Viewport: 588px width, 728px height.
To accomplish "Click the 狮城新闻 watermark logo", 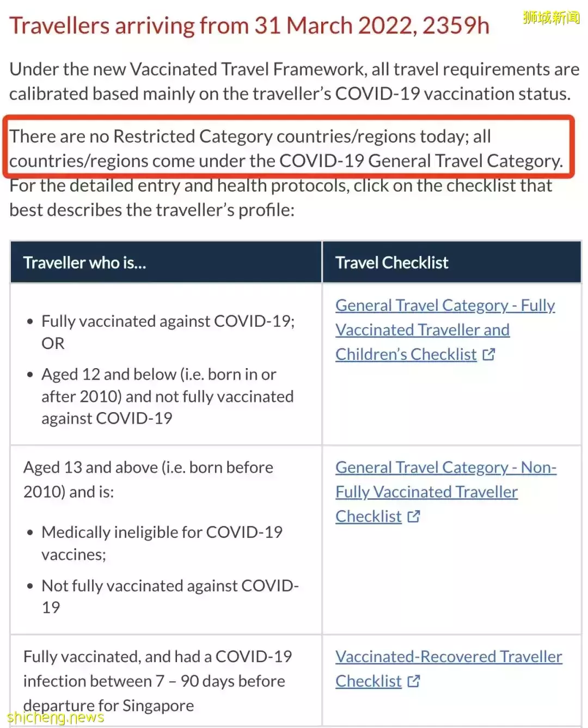I will point(551,18).
